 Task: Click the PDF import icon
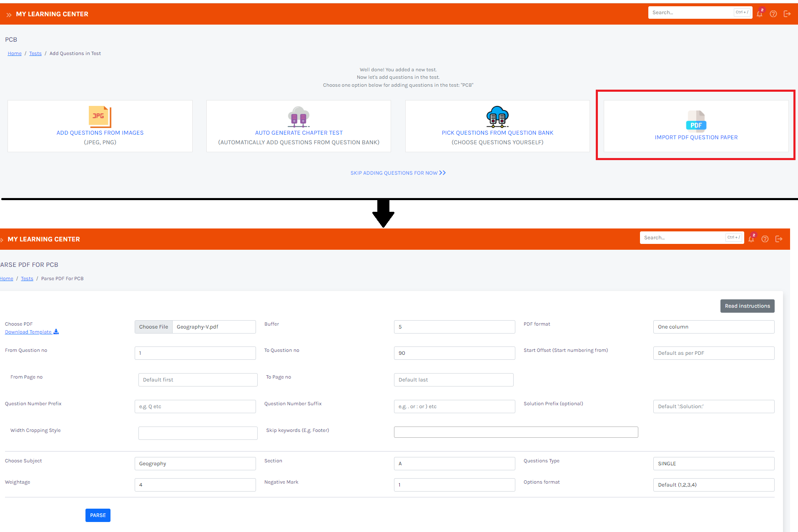point(696,121)
